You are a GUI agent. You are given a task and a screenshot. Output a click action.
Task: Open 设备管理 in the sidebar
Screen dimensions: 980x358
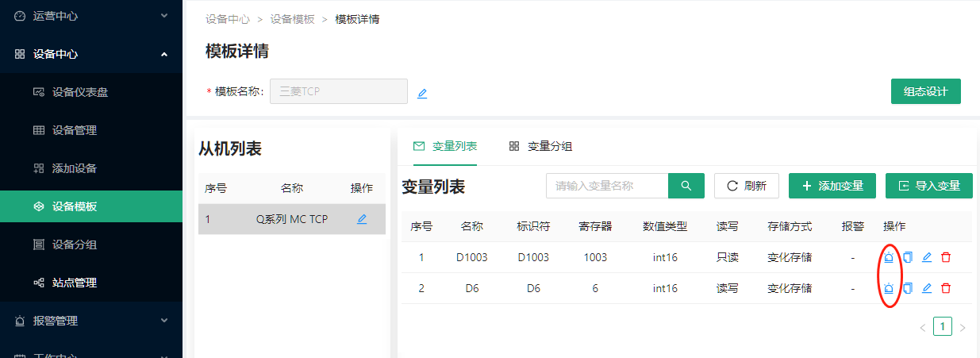[74, 130]
